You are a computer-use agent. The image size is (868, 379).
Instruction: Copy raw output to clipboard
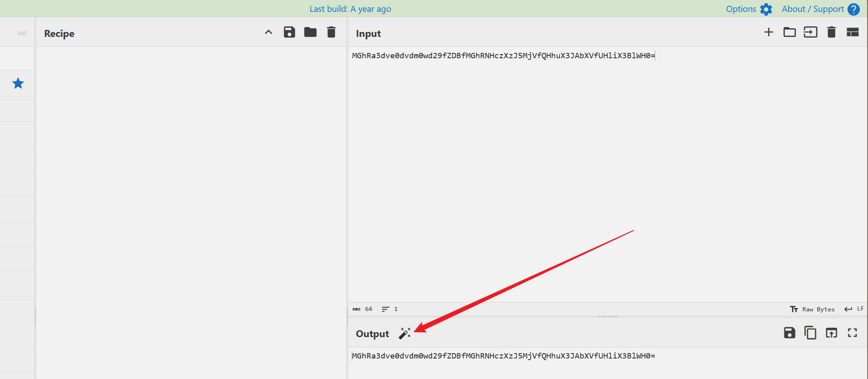810,333
